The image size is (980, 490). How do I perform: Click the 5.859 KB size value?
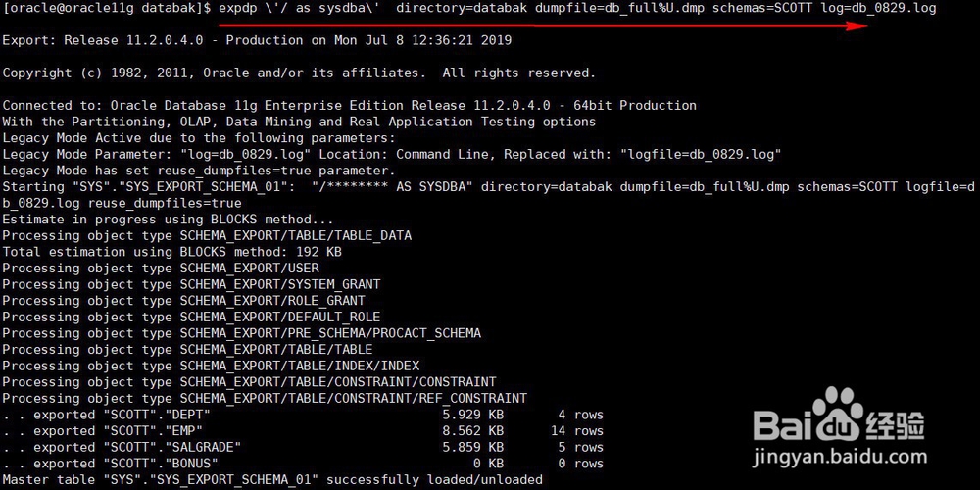coord(473,447)
